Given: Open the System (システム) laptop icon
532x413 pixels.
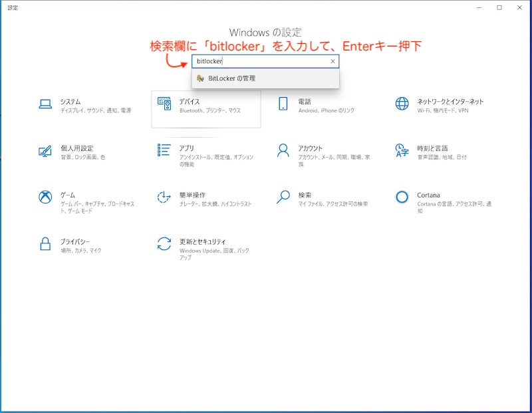Looking at the screenshot, I should tap(45, 104).
